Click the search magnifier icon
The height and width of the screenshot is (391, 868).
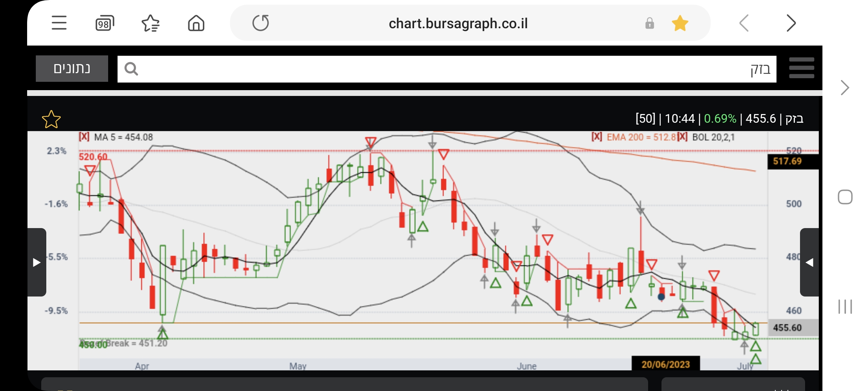point(131,69)
